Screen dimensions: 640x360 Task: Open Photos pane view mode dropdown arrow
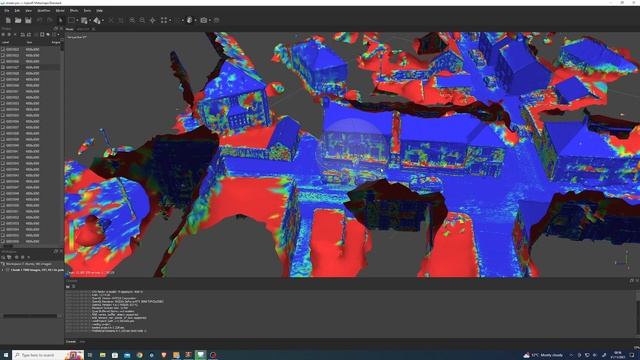coord(58,35)
